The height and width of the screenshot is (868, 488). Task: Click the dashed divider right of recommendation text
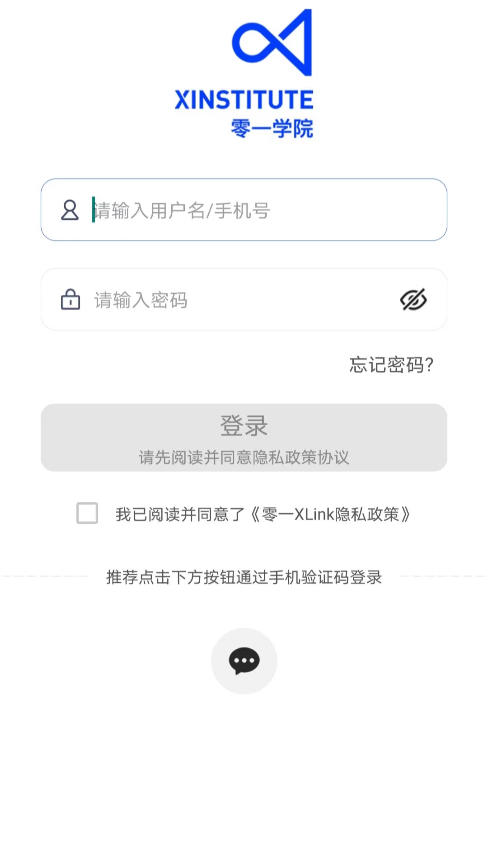443,576
